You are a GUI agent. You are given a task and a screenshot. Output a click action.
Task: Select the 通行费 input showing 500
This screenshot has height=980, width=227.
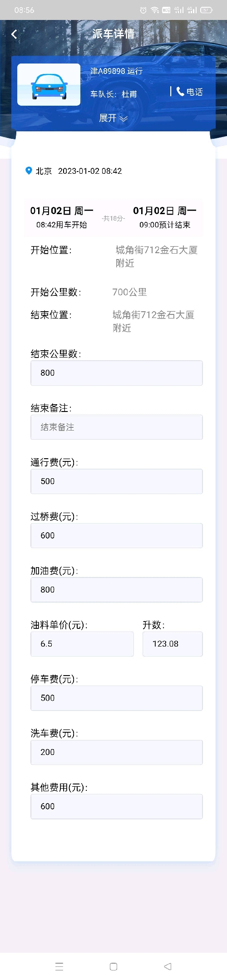coord(117,481)
